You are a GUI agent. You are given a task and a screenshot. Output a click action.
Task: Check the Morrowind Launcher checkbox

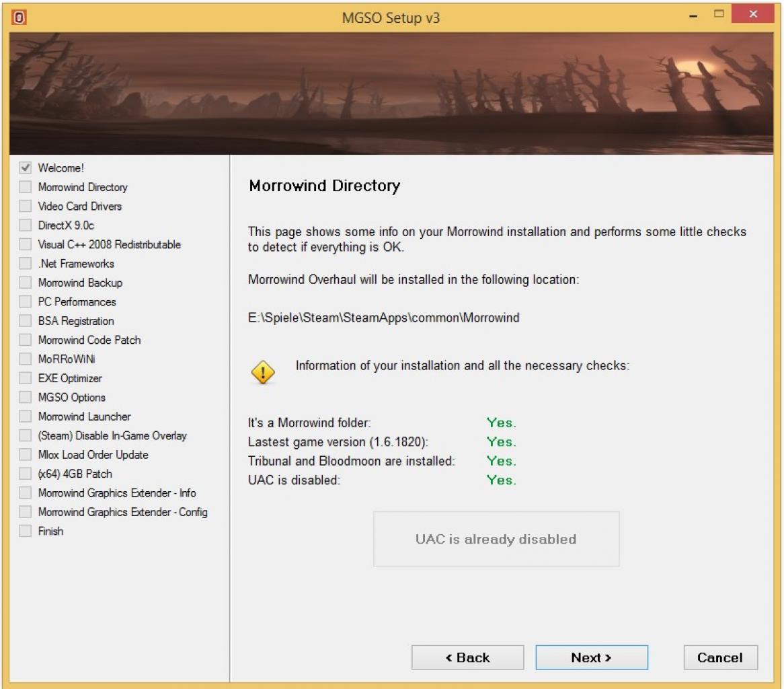click(x=25, y=416)
